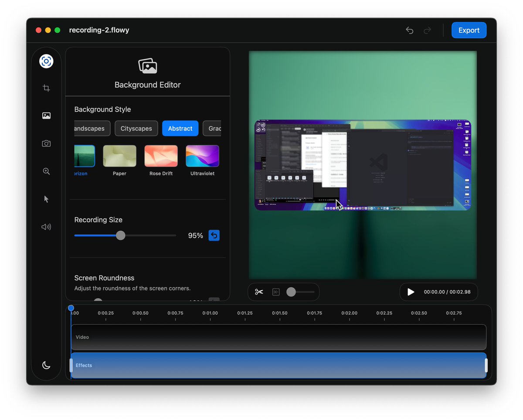Click the 0:01.00 mark on timeline ruler
The image size is (523, 420).
[210, 313]
